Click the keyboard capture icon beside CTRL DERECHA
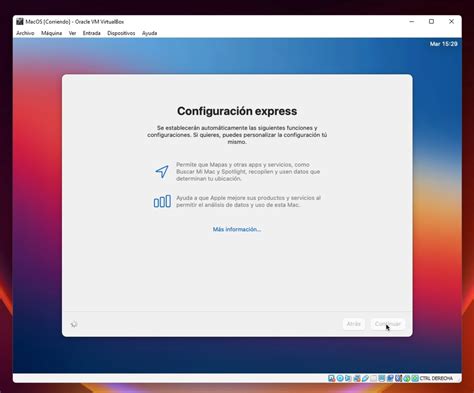Viewport: 474px width, 393px height. (415, 378)
